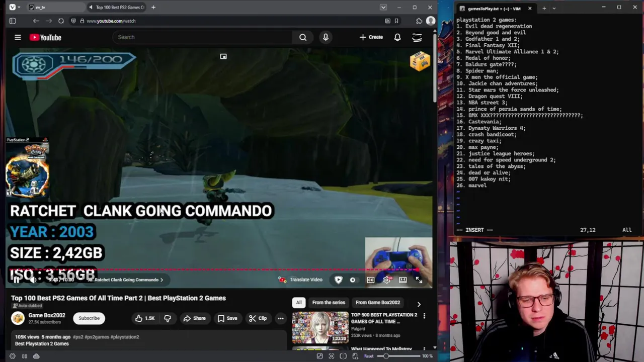Dislike the video with thumbs down

(x=168, y=318)
